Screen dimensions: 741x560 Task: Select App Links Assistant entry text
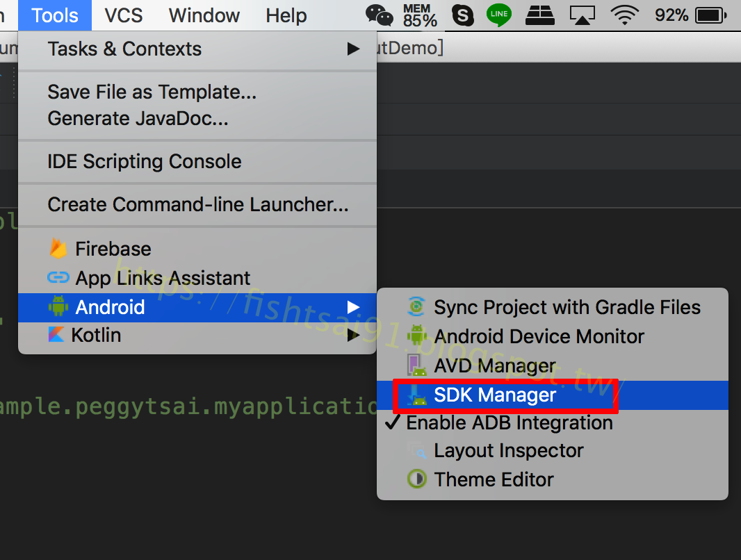pyautogui.click(x=163, y=278)
